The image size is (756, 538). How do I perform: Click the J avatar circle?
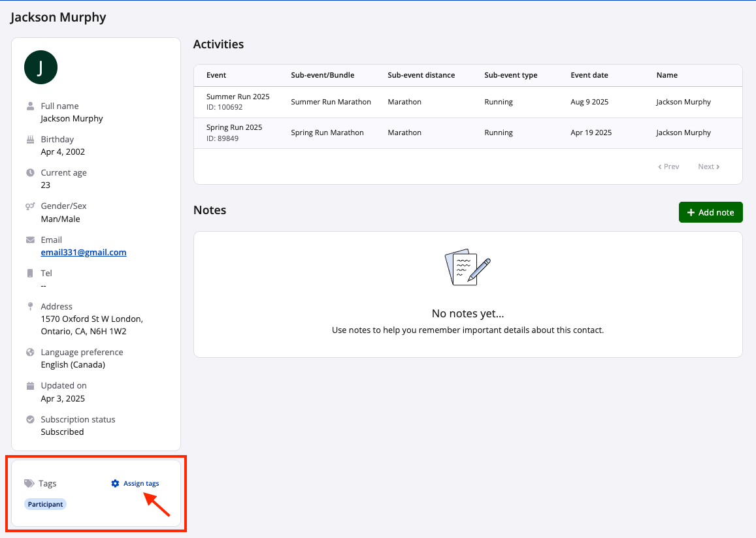[41, 67]
